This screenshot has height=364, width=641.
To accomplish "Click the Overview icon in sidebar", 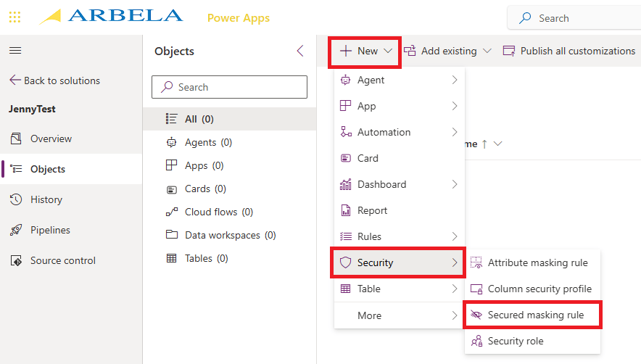I will click(15, 138).
